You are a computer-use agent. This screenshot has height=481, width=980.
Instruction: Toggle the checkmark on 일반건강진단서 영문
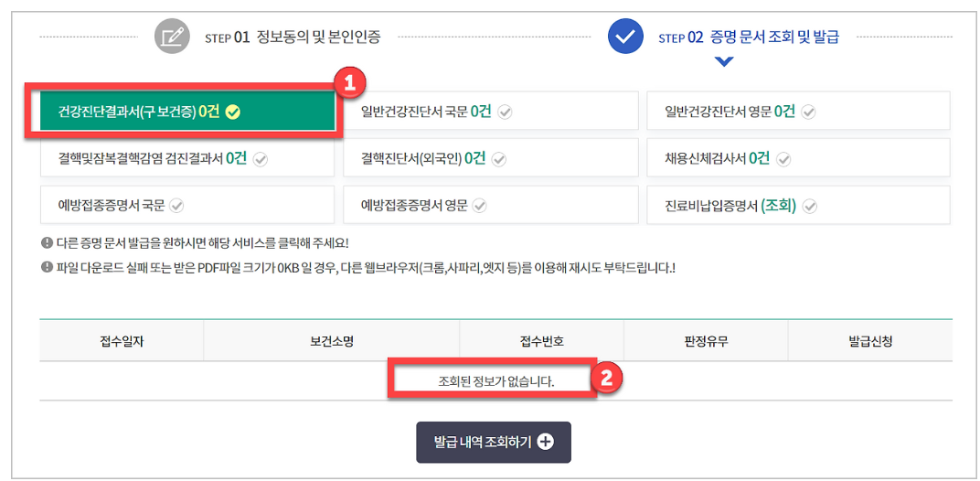pos(808,112)
